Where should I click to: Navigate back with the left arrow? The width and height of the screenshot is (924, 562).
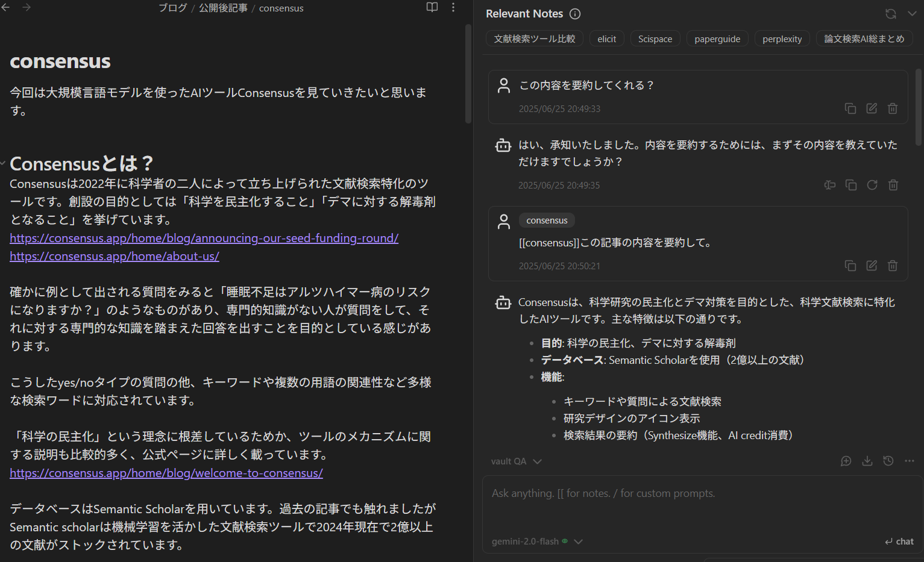point(5,7)
